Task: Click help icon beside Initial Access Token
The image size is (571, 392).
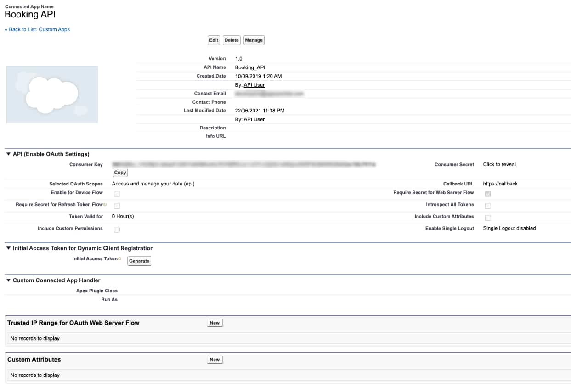Action: tap(120, 258)
